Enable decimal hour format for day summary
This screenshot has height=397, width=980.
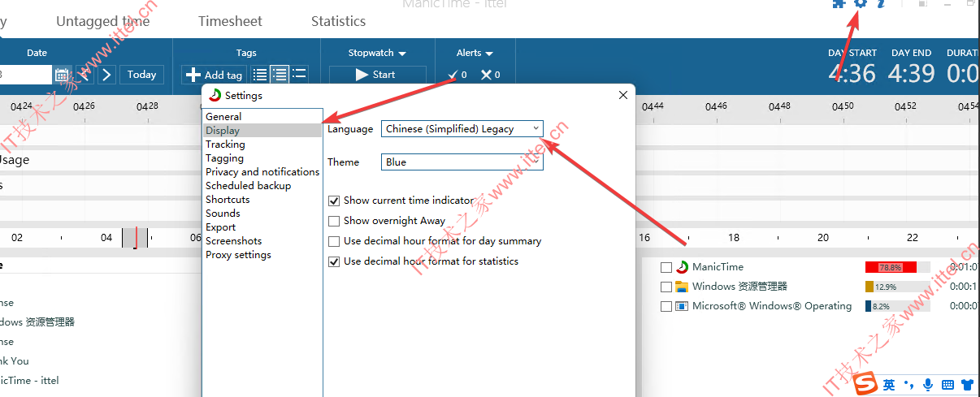[334, 241]
